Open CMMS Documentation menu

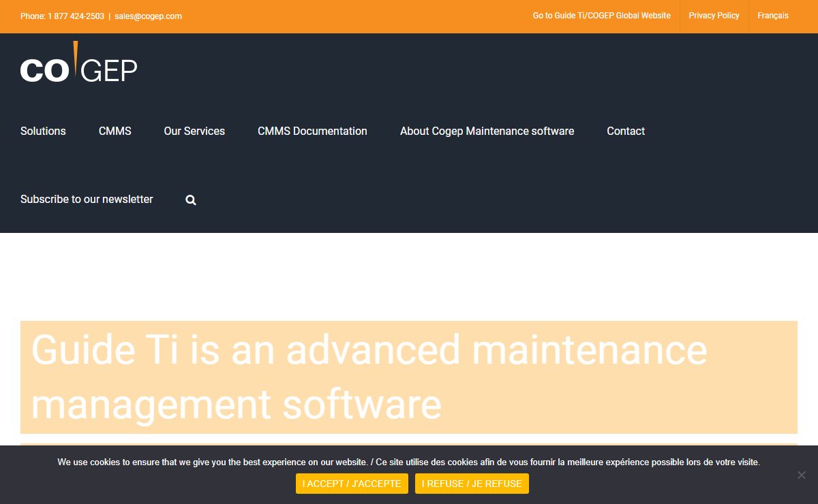[312, 131]
